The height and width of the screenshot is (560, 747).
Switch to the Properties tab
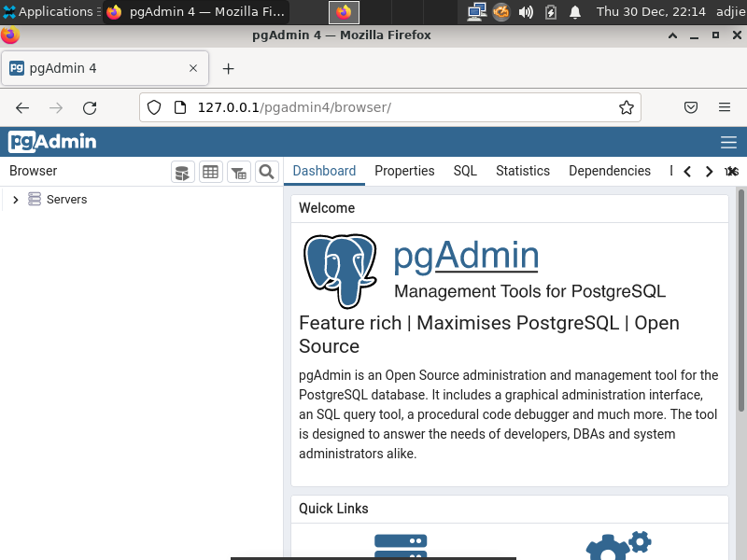(404, 171)
